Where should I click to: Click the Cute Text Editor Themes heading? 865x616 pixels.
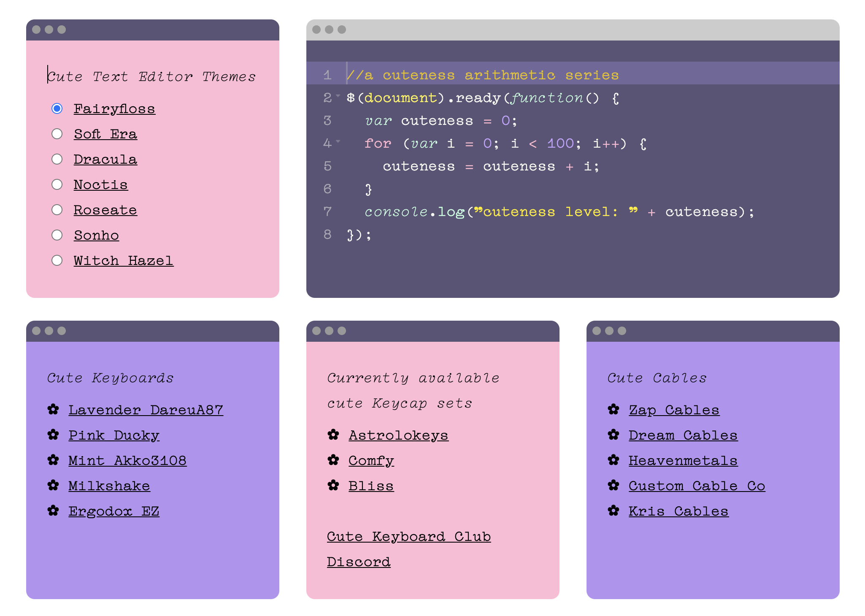151,77
